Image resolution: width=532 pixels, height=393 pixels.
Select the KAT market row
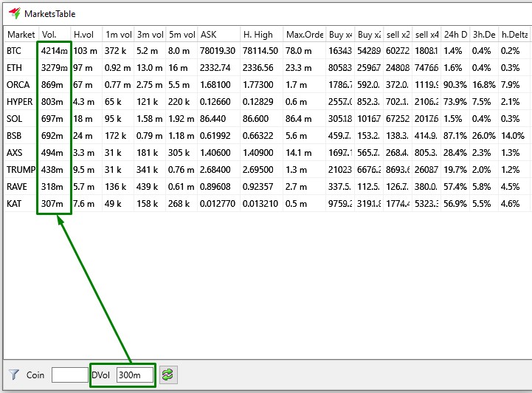(x=15, y=204)
